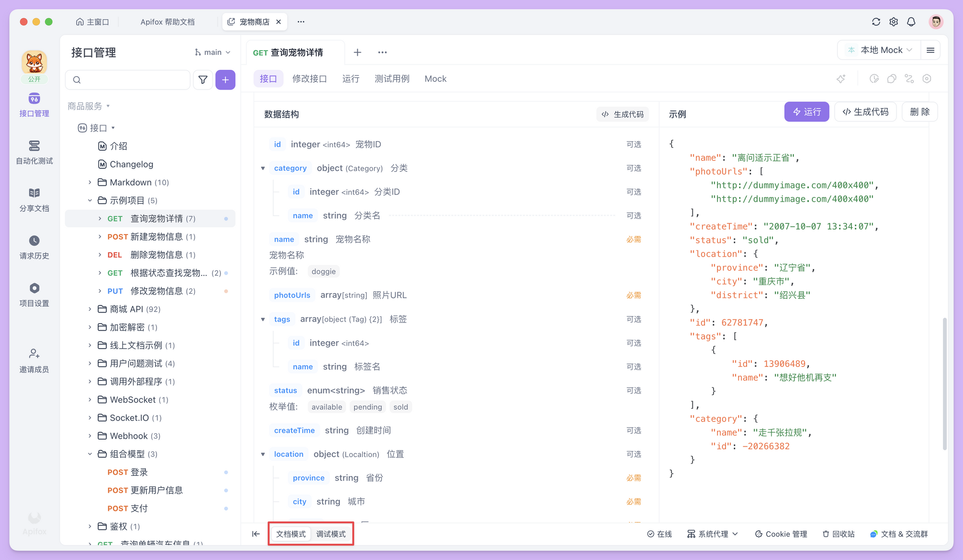Switch to 调试模式
The height and width of the screenshot is (560, 963).
tap(331, 534)
